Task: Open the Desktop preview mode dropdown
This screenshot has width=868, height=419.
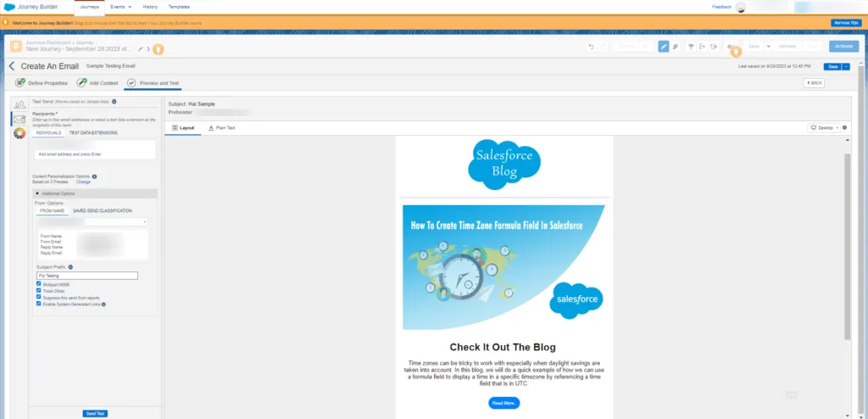Action: point(824,127)
